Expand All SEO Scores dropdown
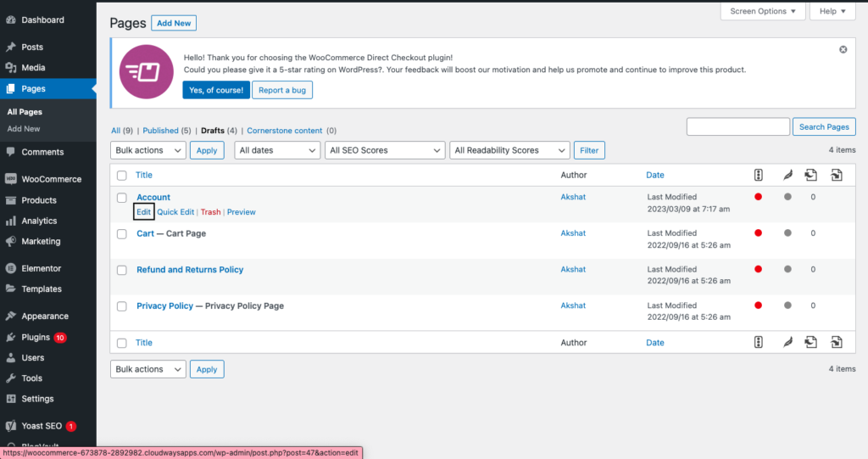The height and width of the screenshot is (459, 868). (385, 150)
